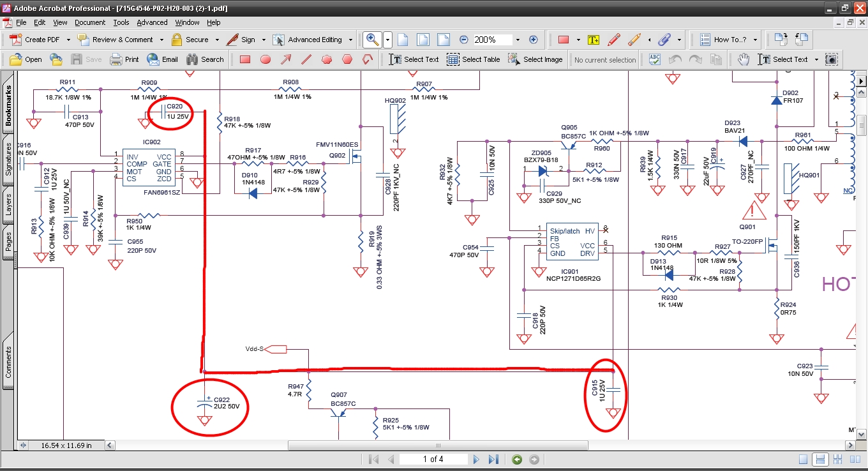Click the page number field
This screenshot has height=471, width=868.
433,460
